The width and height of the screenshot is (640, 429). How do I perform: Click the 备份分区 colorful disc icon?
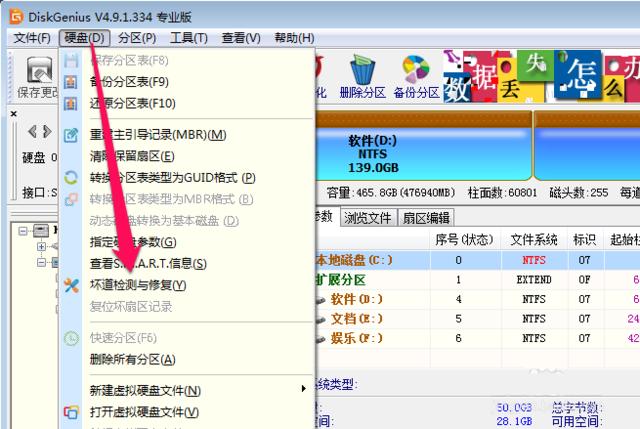pos(416,69)
